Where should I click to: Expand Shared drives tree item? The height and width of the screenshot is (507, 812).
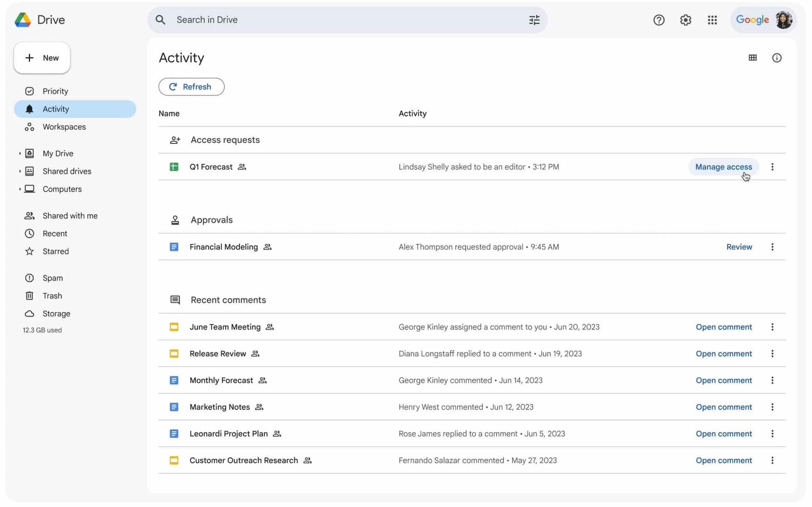(20, 171)
